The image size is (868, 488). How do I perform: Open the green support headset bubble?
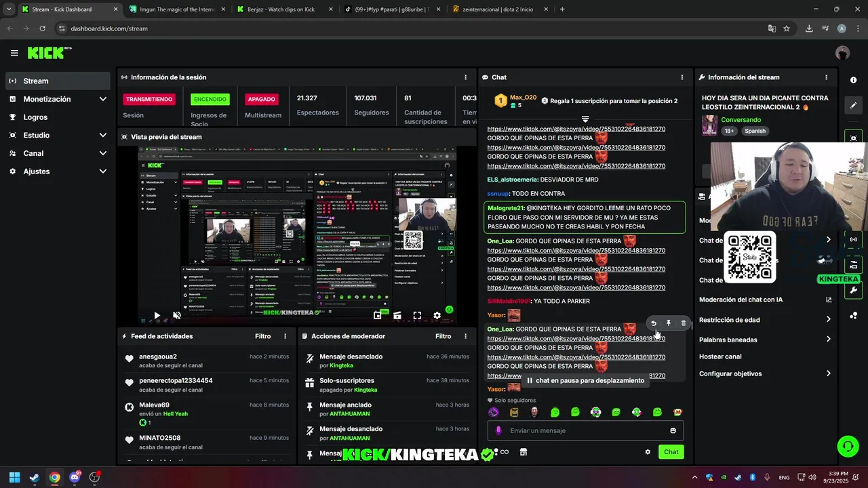(848, 446)
